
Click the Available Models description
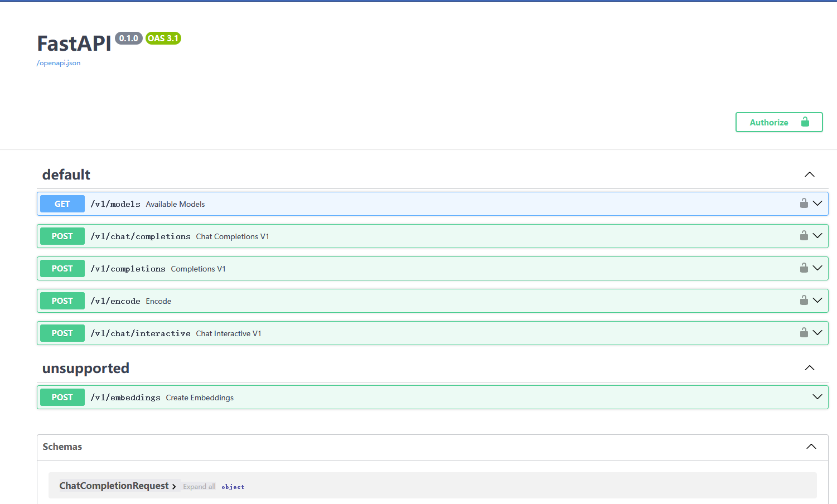(175, 204)
